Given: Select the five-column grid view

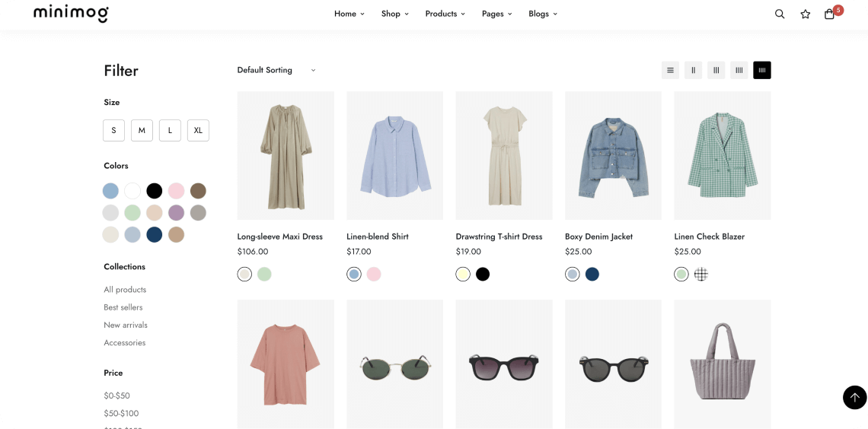Looking at the screenshot, I should pyautogui.click(x=761, y=70).
